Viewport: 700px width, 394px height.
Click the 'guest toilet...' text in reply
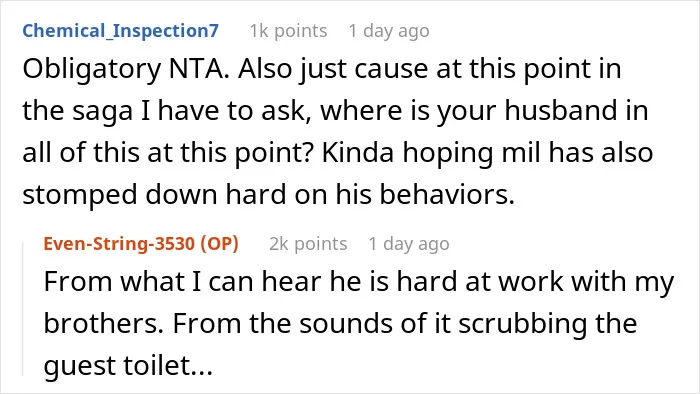pos(128,366)
